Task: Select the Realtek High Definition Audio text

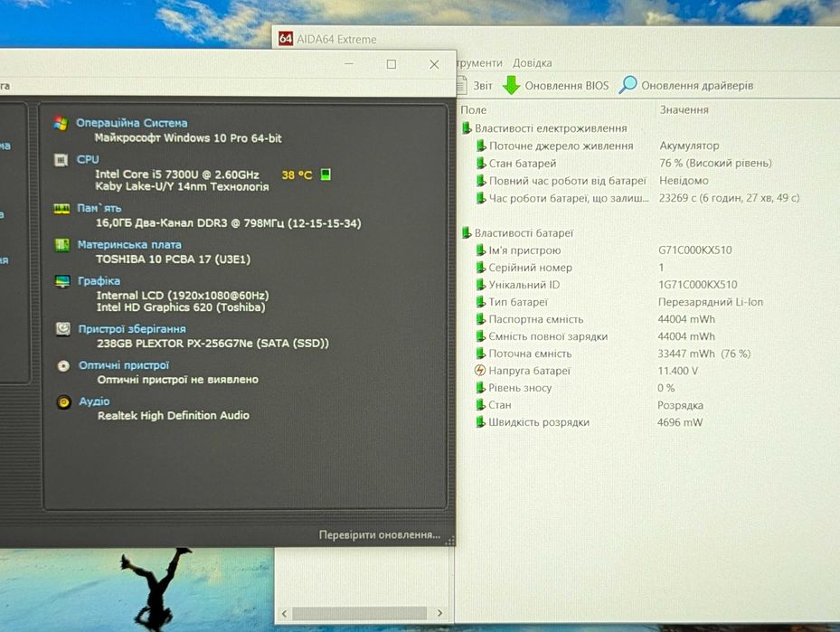Action: 174,415
